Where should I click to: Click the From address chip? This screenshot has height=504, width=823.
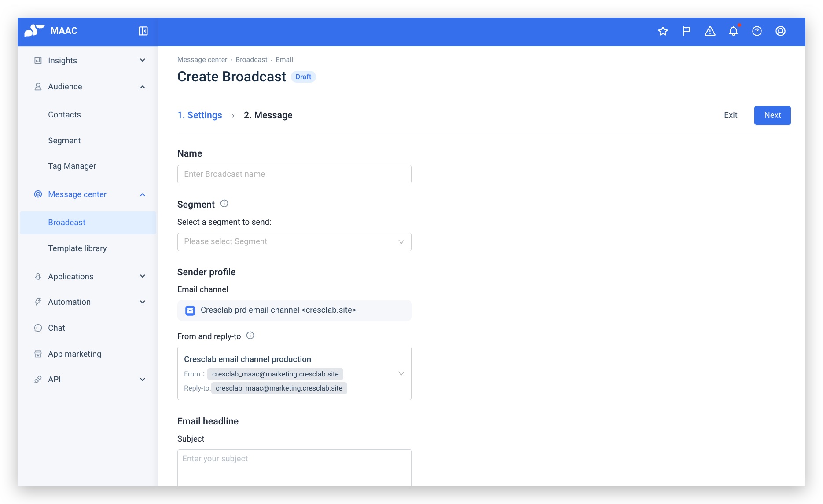276,374
